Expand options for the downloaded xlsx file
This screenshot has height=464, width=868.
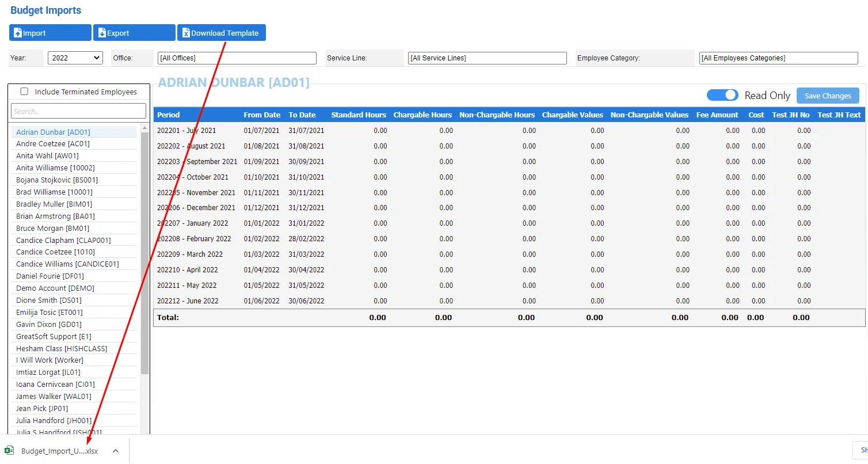pos(116,451)
